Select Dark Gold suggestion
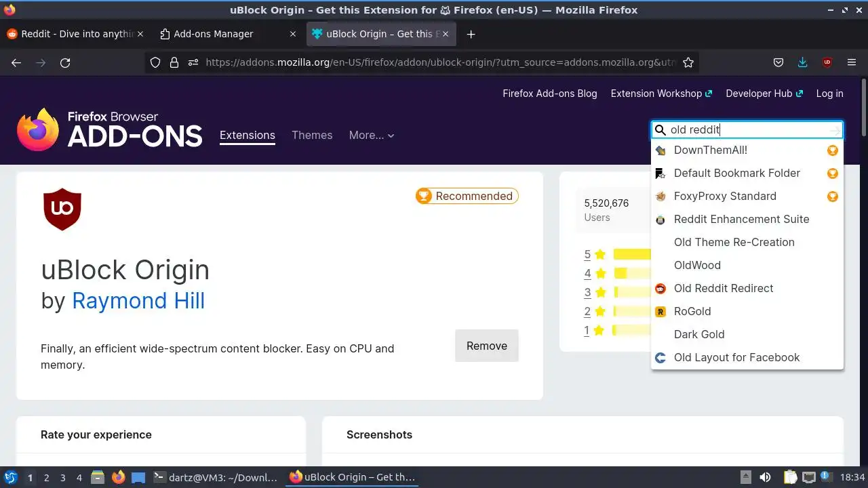Screen dimensions: 868x488 [x=747, y=335]
